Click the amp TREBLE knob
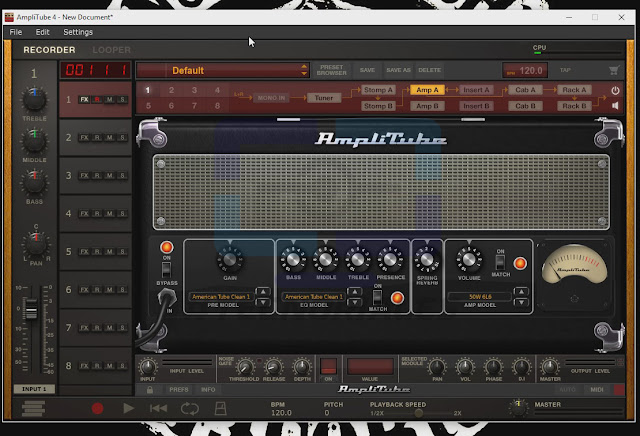 point(358,259)
